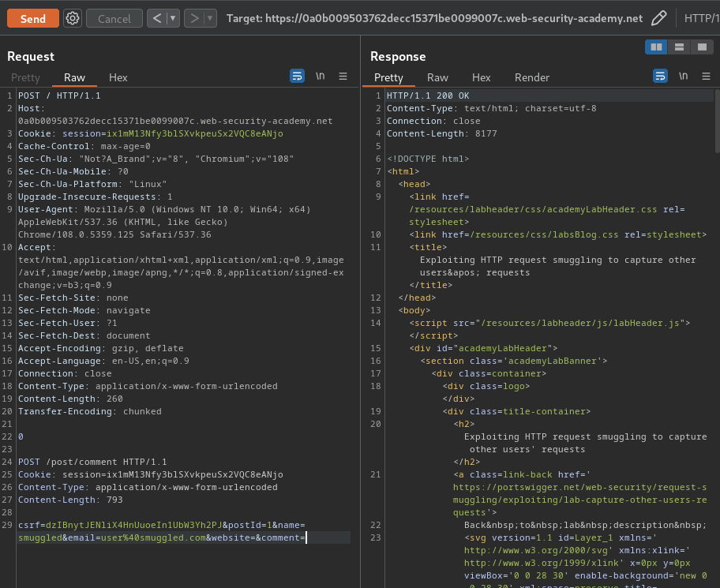Switch to top-bottom stacked layout view

click(x=679, y=47)
